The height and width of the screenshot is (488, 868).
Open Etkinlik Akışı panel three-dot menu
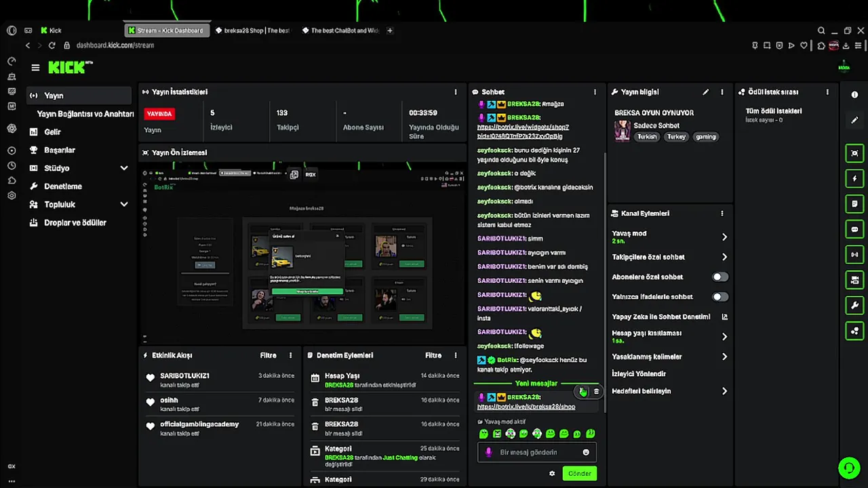tap(291, 355)
